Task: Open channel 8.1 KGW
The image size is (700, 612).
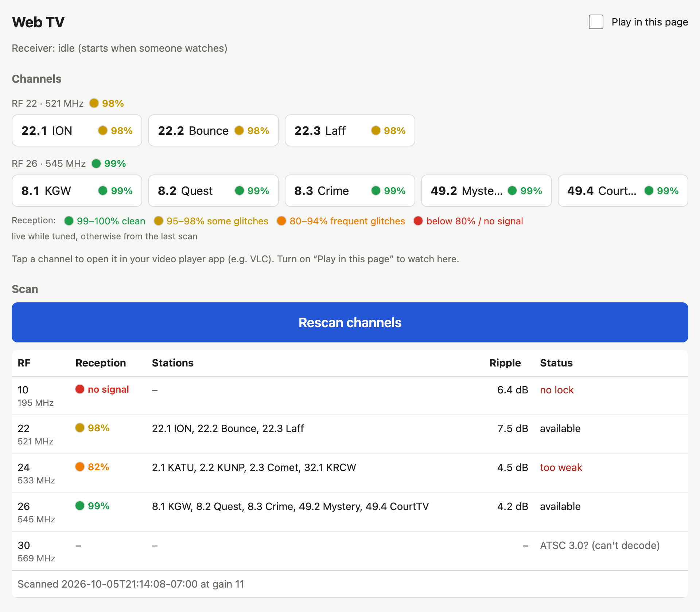Action: tap(77, 191)
